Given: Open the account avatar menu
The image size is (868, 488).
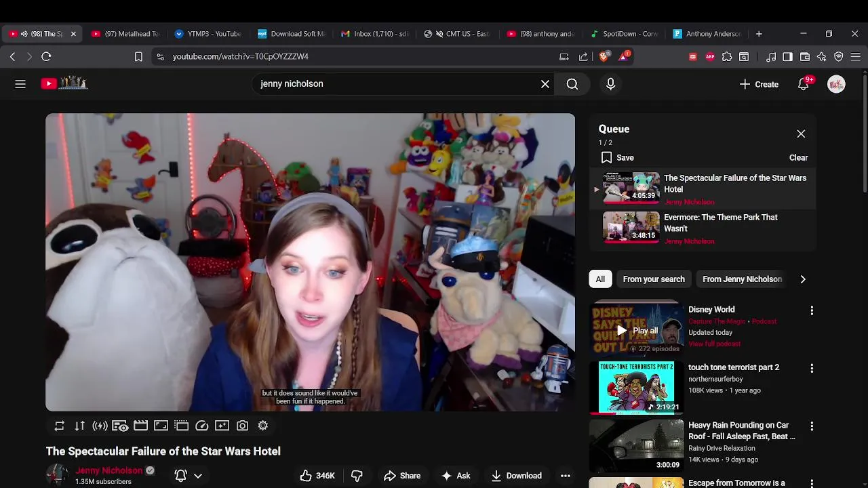Looking at the screenshot, I should click(x=836, y=84).
